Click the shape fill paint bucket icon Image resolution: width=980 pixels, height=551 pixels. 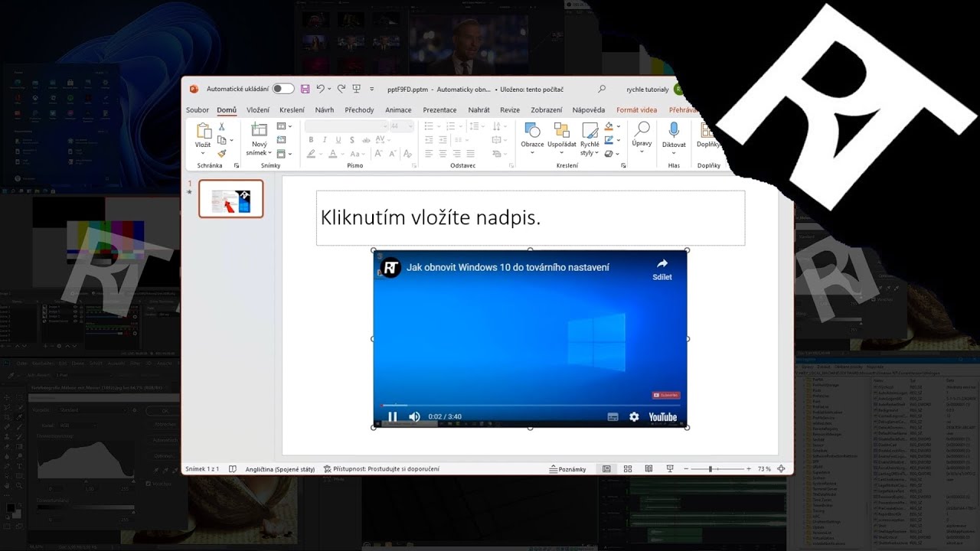(609, 127)
